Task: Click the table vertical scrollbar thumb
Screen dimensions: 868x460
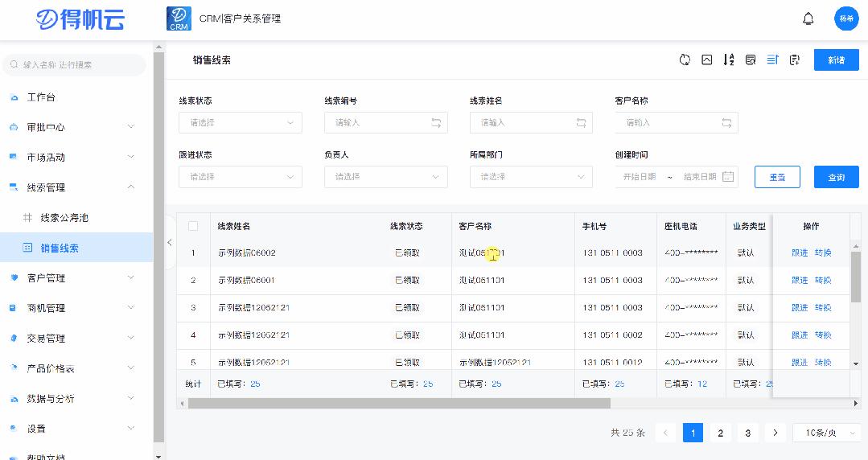Action: point(856,277)
